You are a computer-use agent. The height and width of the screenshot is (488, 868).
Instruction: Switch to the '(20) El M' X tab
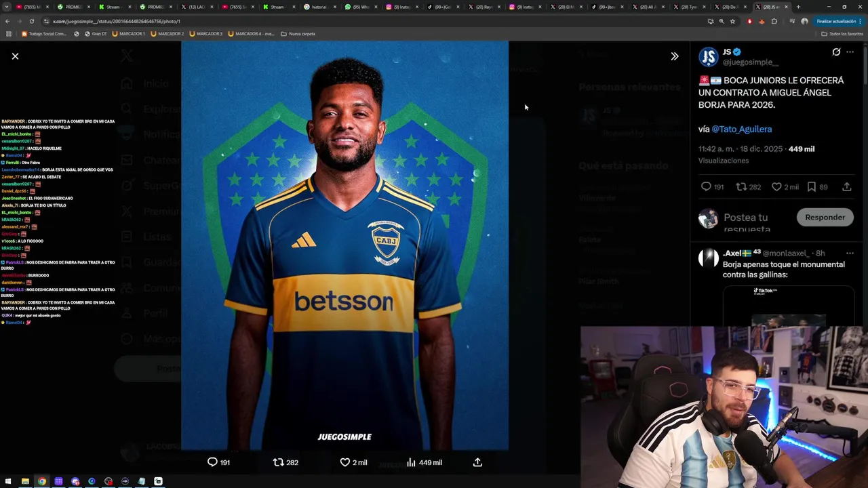point(567,7)
